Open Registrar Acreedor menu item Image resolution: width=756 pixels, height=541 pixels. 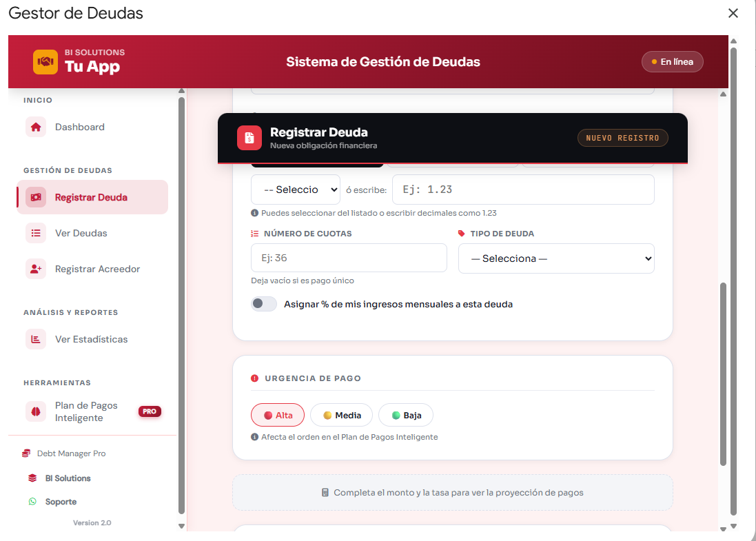click(x=92, y=269)
